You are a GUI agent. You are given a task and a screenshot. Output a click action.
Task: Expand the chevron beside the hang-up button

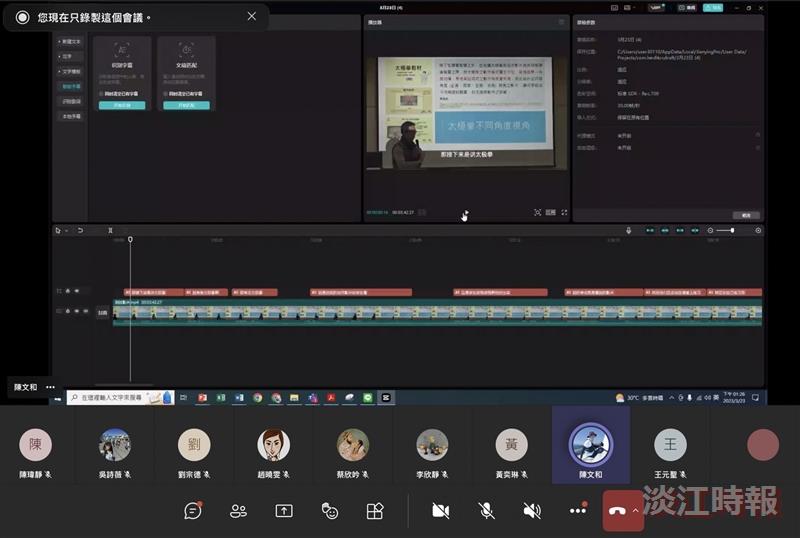point(636,510)
